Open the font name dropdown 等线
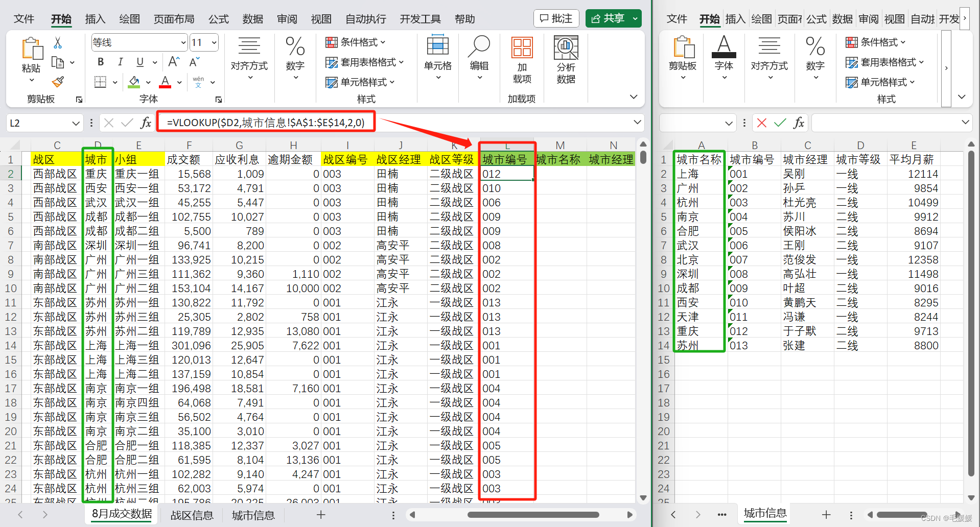The width and height of the screenshot is (980, 527). click(183, 42)
